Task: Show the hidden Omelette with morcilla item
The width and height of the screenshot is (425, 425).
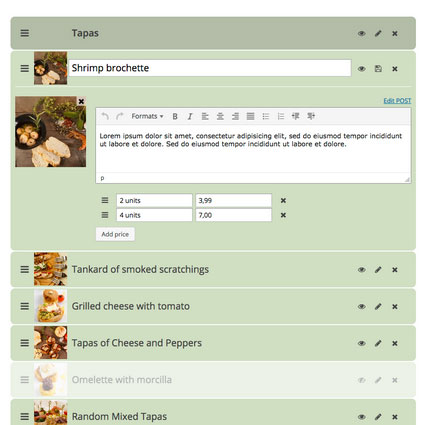Action: pyautogui.click(x=361, y=380)
